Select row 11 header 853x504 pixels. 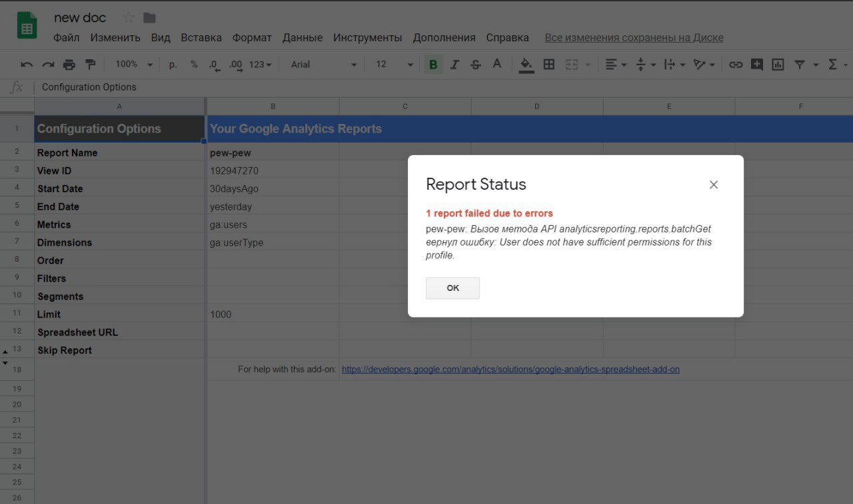coord(17,314)
